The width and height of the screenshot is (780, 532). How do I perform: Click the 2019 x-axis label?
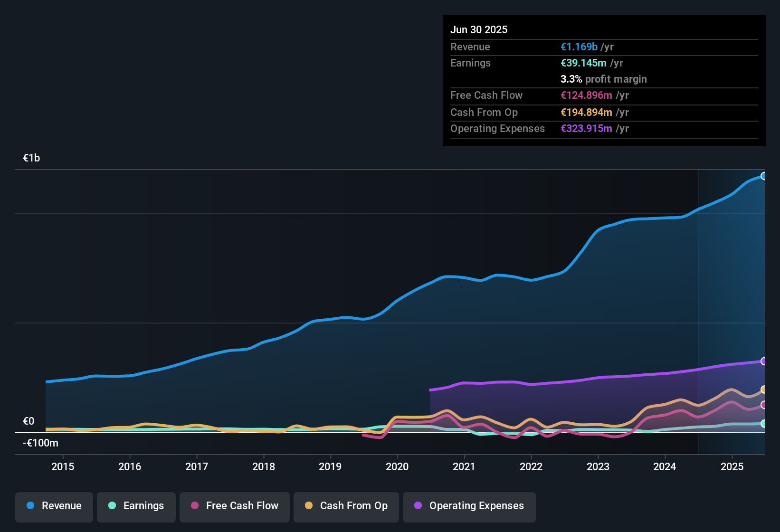tap(330, 466)
